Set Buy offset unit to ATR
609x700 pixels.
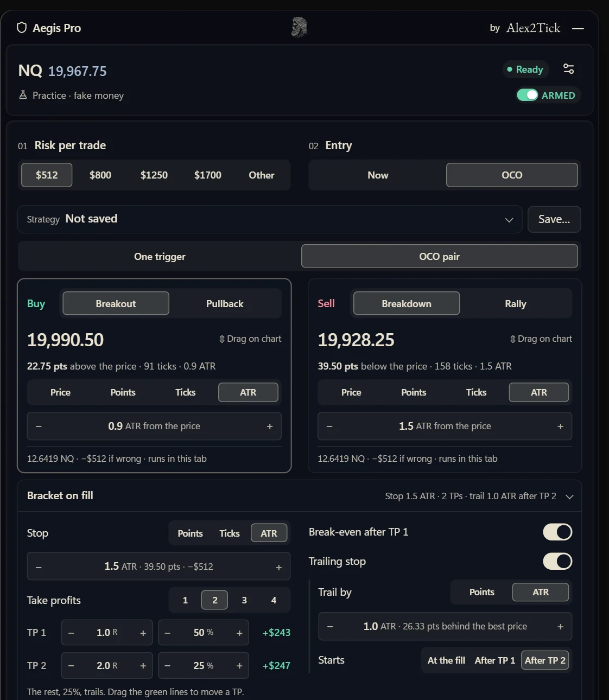pyautogui.click(x=248, y=392)
